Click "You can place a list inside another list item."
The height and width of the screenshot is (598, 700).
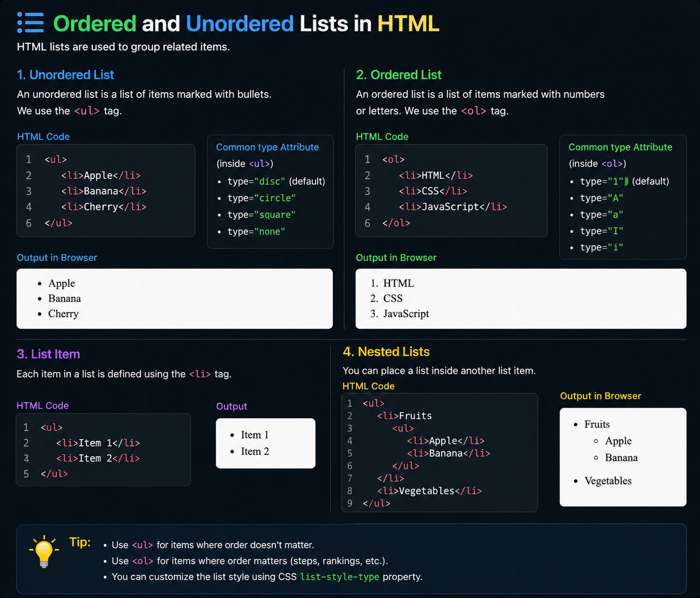pos(439,371)
